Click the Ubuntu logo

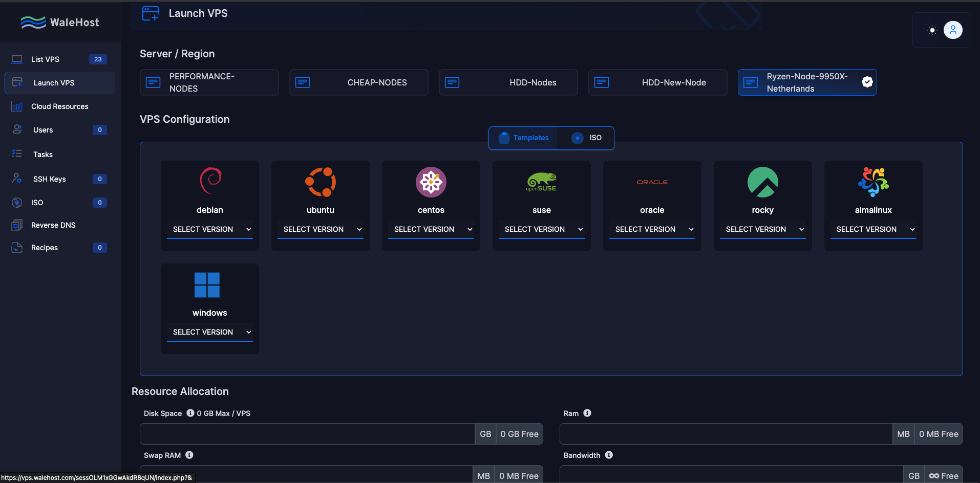(321, 182)
